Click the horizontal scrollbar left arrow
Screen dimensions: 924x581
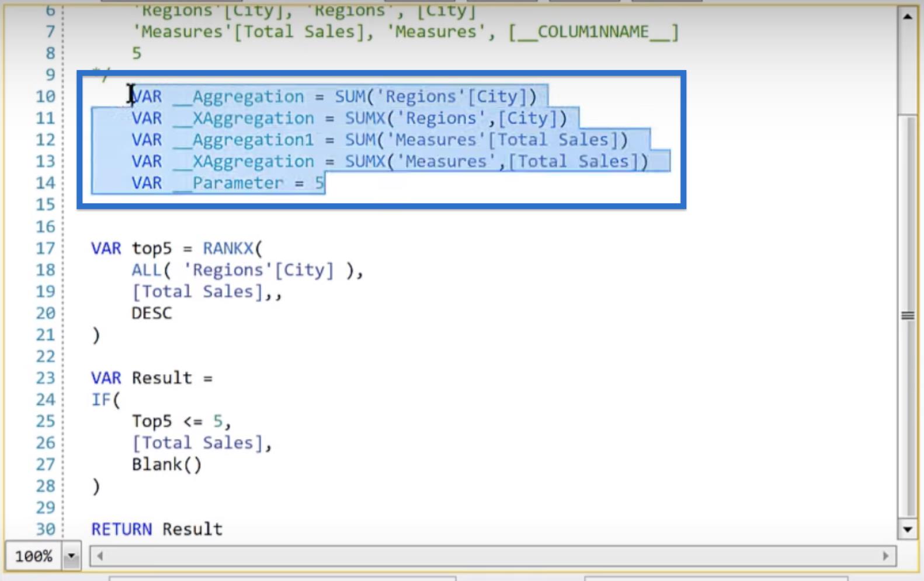pyautogui.click(x=100, y=556)
